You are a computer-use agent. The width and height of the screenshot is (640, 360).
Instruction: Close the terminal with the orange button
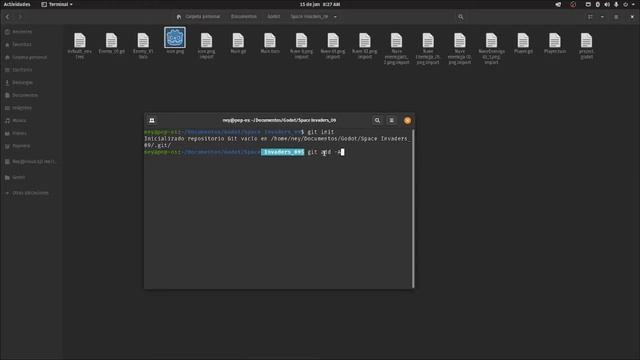(407, 120)
